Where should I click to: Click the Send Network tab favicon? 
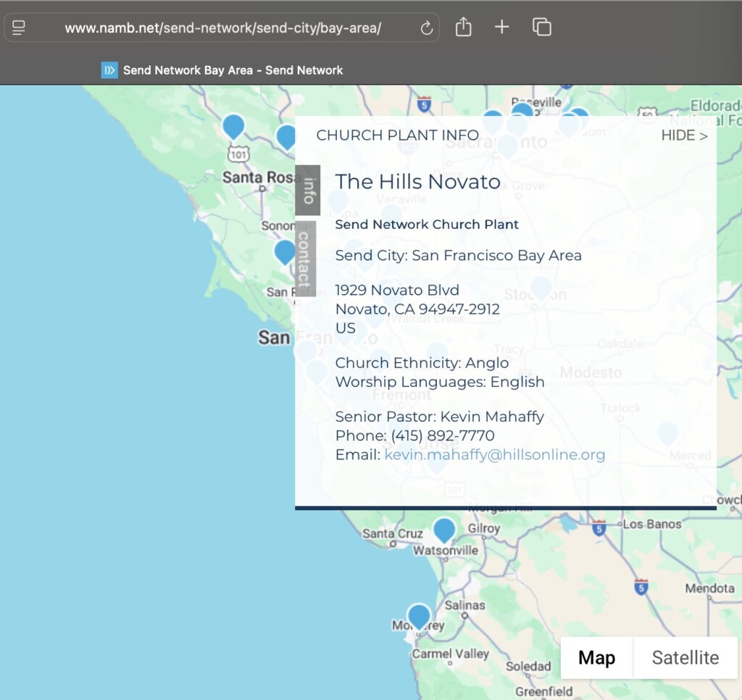point(110,70)
